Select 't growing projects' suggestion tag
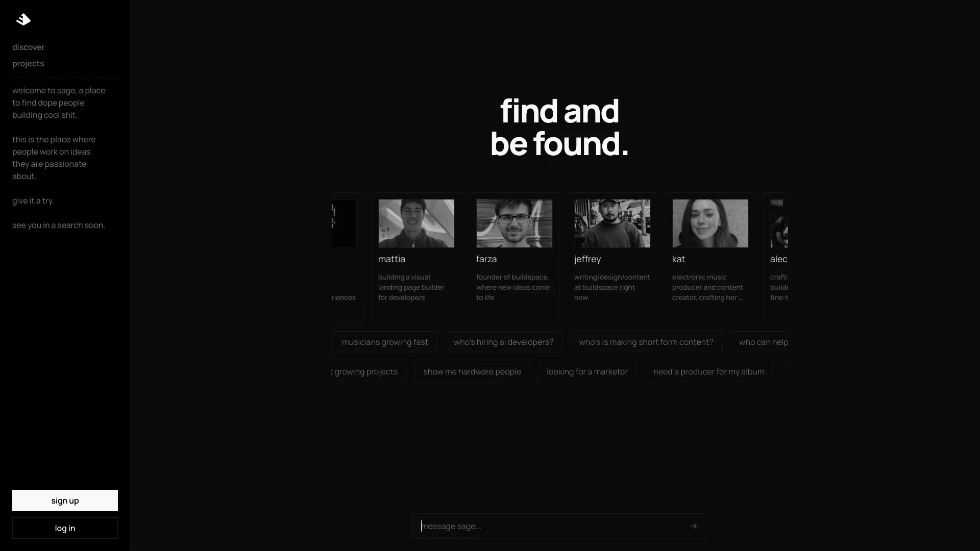Image resolution: width=980 pixels, height=551 pixels. (363, 371)
